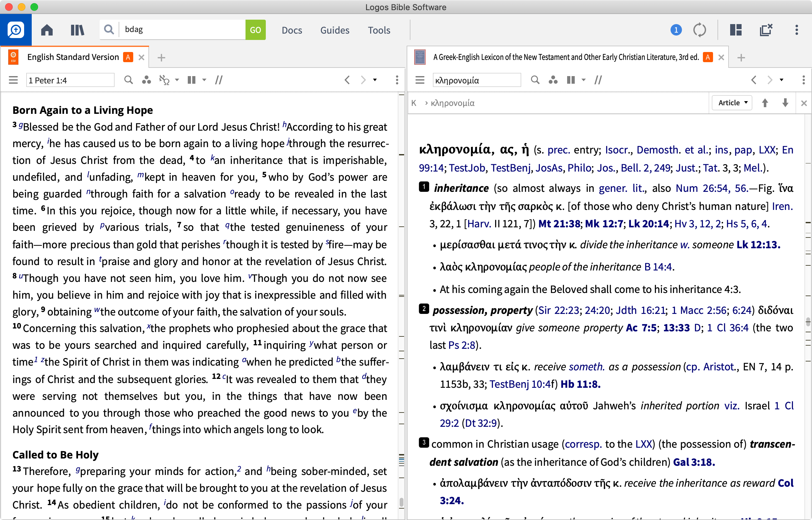Click the close all panels icon
Screen dimensions: 812x520
pyautogui.click(x=766, y=30)
